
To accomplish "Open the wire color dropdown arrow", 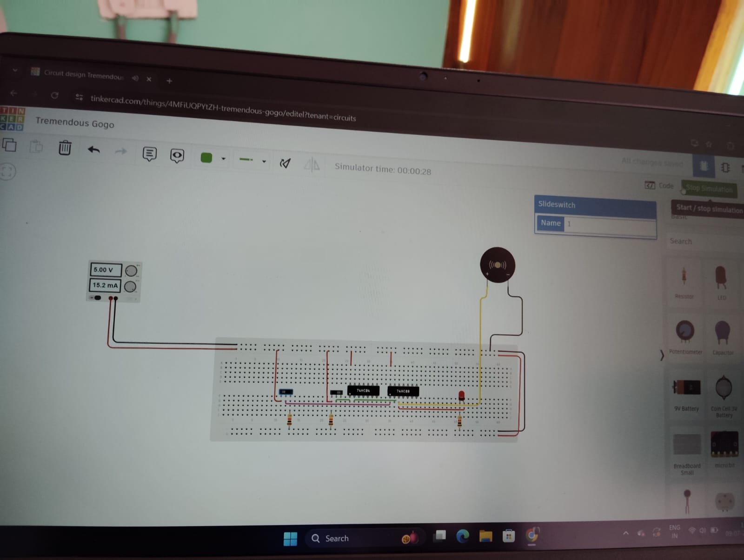I will 224,159.
